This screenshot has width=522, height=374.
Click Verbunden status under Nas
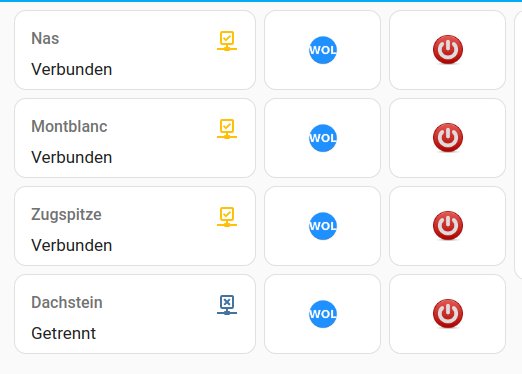(71, 69)
